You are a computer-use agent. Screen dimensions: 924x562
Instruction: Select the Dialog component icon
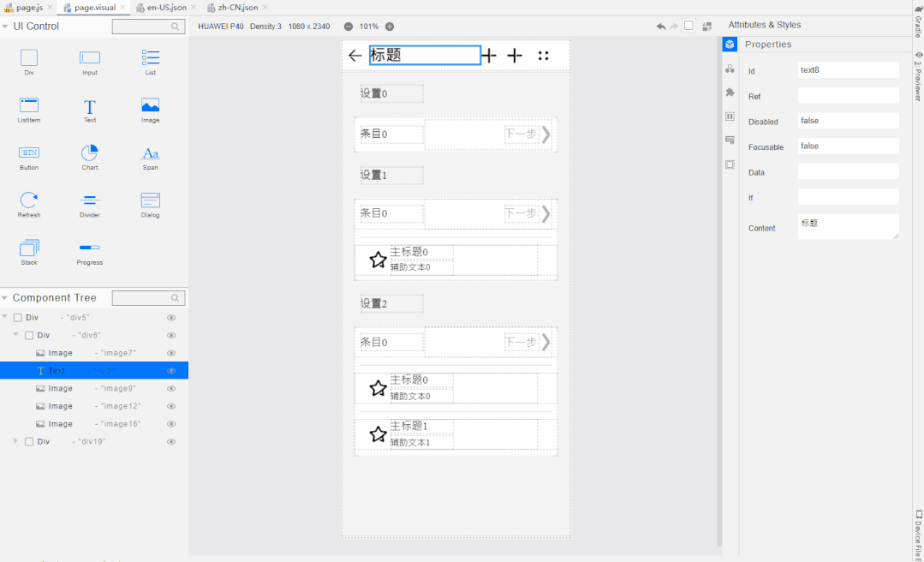click(151, 200)
